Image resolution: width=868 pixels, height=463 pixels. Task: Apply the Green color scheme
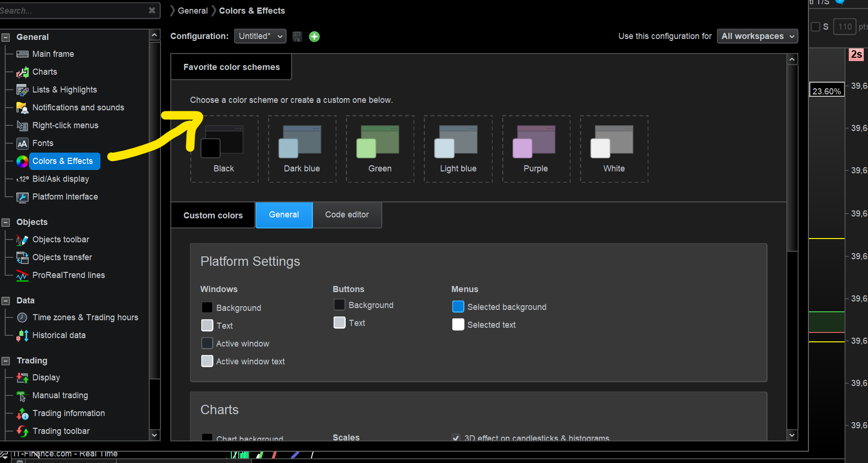tap(380, 149)
